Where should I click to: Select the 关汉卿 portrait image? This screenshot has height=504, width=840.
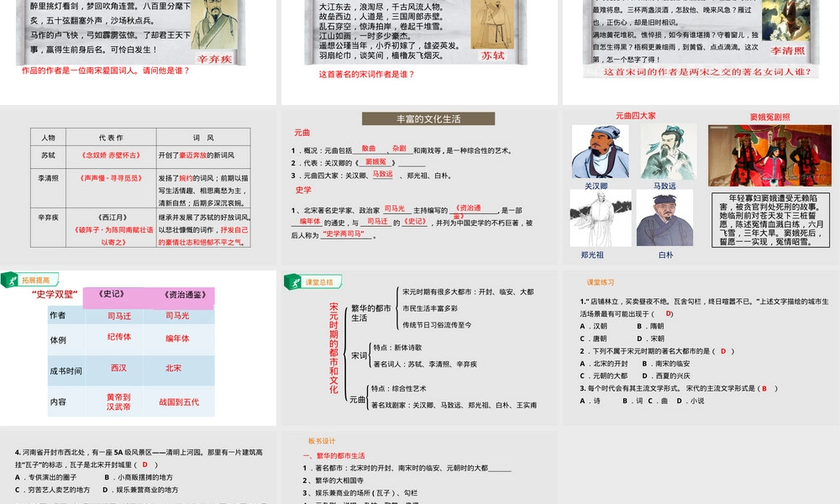tap(600, 151)
